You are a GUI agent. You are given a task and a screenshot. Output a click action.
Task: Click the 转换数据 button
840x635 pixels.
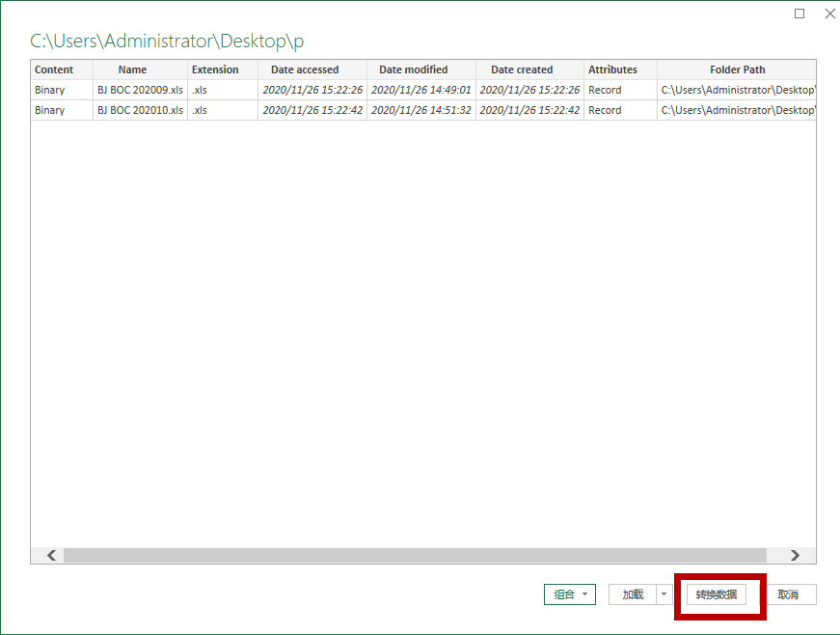(x=717, y=594)
